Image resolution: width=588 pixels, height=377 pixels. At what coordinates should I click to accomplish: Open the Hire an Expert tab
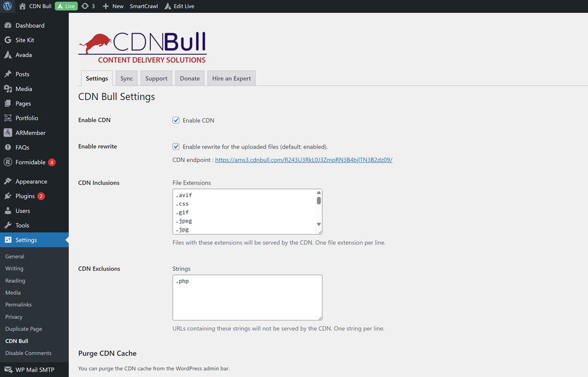point(231,78)
